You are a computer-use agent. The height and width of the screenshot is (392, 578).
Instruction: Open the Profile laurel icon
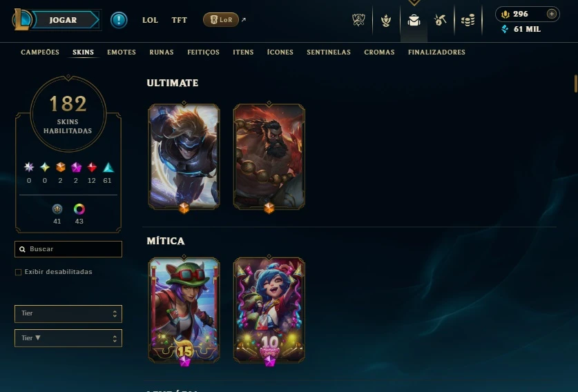386,20
